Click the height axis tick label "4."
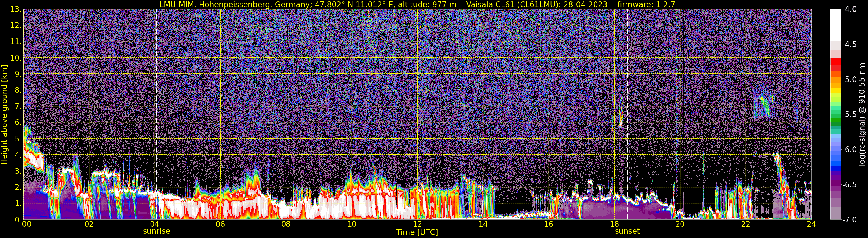 click(x=18, y=155)
